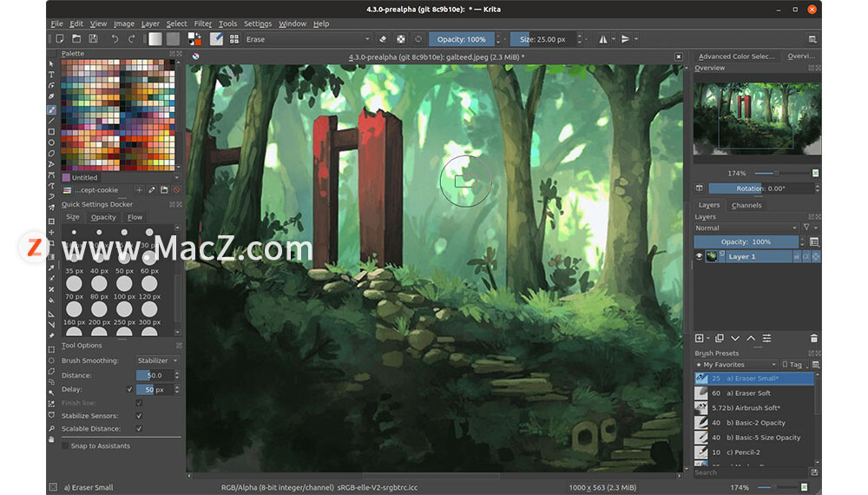This screenshot has width=868, height=495.
Task: Toggle Delay checkbox in Tool Options
Action: (x=130, y=389)
